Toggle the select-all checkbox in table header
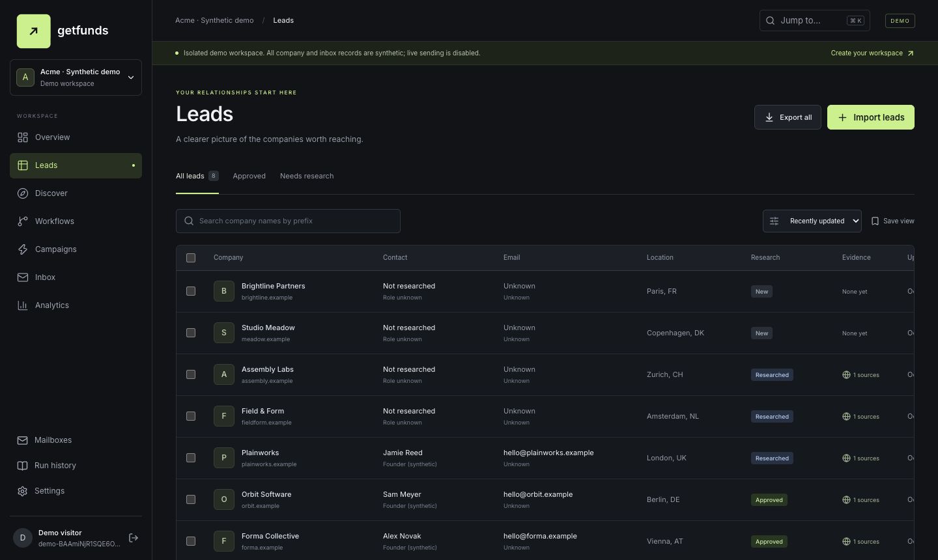 coord(191,258)
